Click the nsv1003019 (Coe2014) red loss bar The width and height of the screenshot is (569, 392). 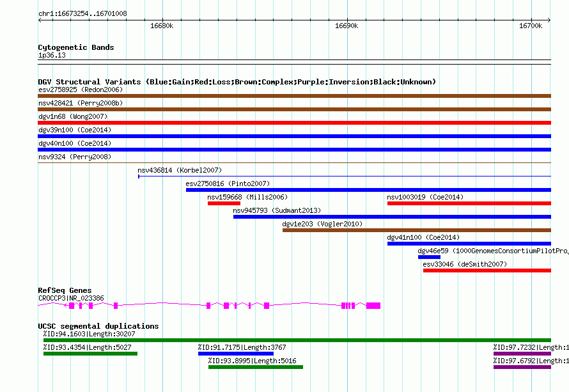(469, 203)
